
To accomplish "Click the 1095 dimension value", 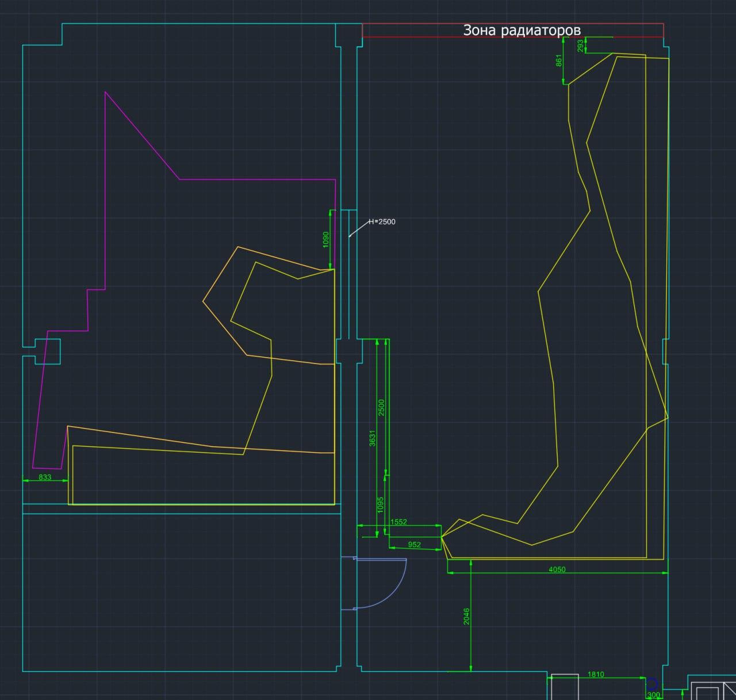I will tap(380, 505).
